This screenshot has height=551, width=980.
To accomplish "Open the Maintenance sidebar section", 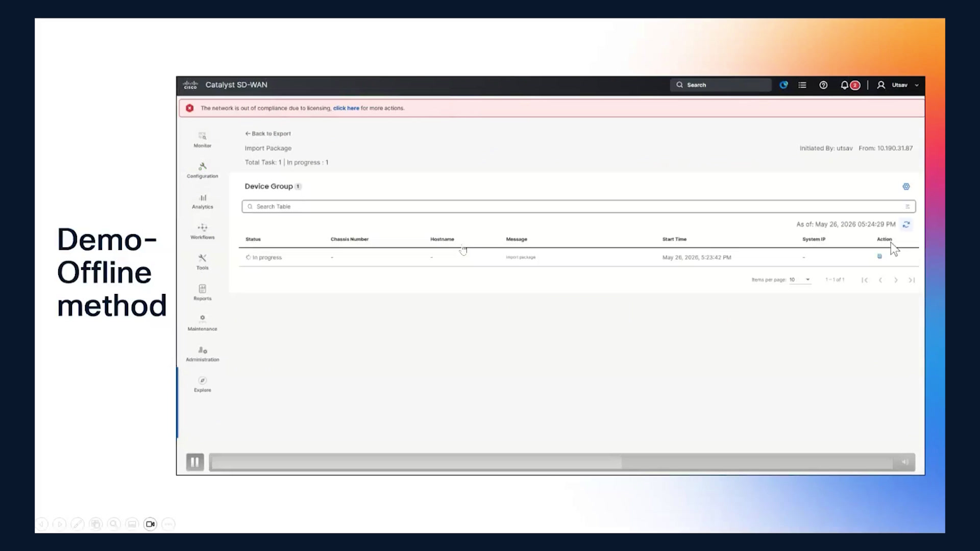I will coord(202,323).
